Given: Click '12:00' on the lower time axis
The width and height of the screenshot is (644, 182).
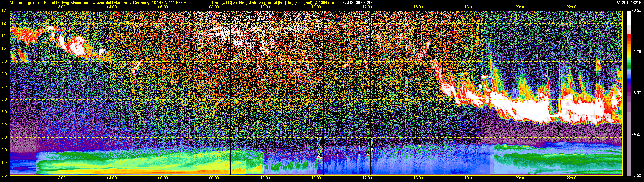Looking at the screenshot, I should (x=316, y=178).
